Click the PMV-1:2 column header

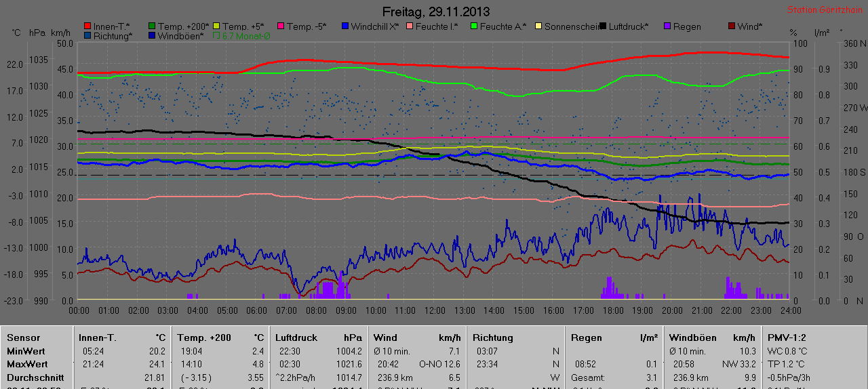(787, 337)
